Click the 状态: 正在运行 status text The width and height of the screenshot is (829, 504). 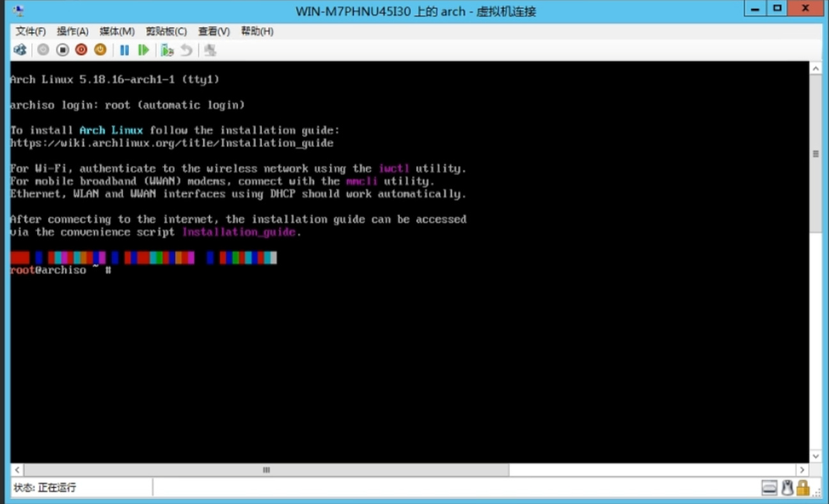45,488
